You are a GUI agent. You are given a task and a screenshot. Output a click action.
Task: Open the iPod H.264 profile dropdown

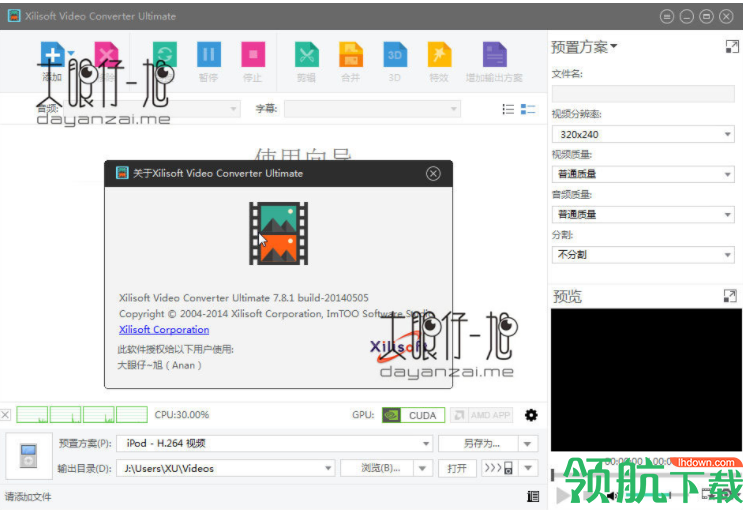(x=274, y=444)
